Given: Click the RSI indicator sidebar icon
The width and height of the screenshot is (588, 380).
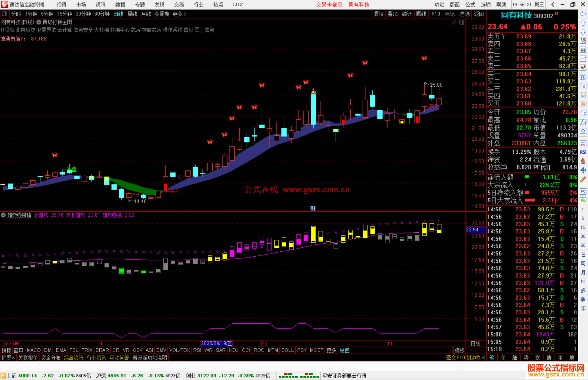Looking at the screenshot, I should point(583,152).
